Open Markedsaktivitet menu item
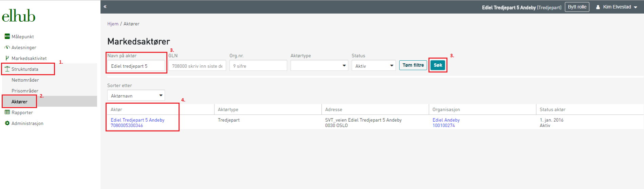 click(x=29, y=58)
